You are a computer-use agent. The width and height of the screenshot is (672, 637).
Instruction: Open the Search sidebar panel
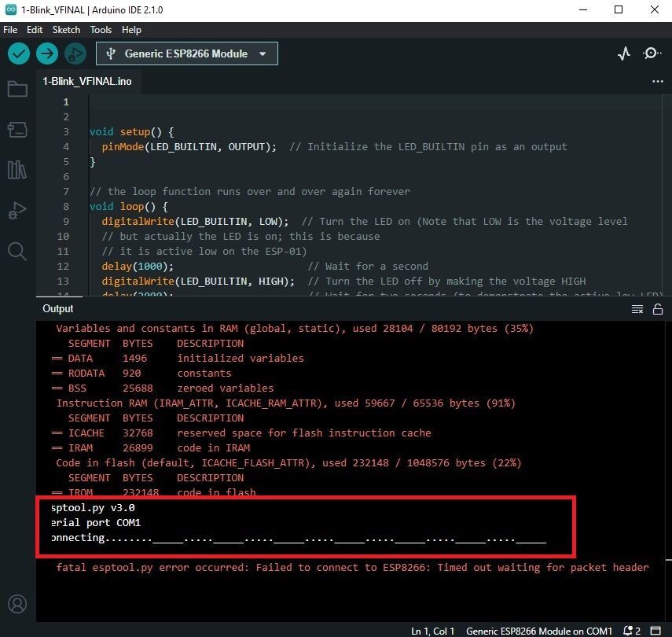coord(17,251)
